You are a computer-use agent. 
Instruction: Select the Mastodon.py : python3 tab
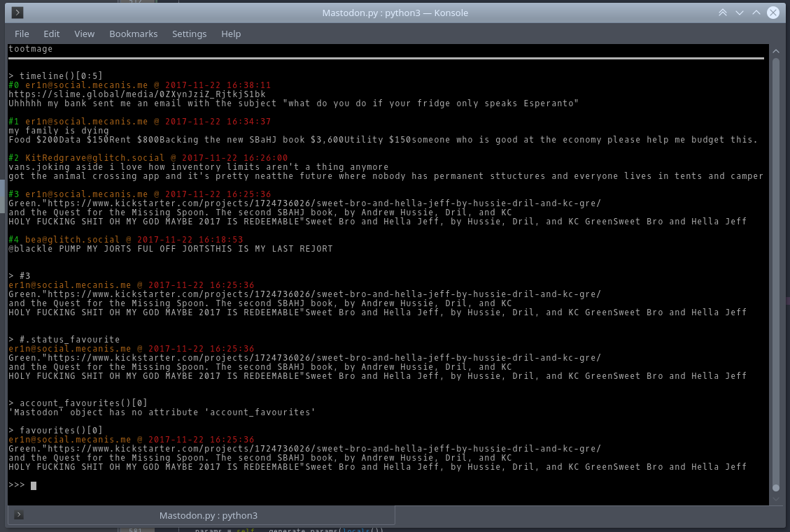[x=208, y=515]
